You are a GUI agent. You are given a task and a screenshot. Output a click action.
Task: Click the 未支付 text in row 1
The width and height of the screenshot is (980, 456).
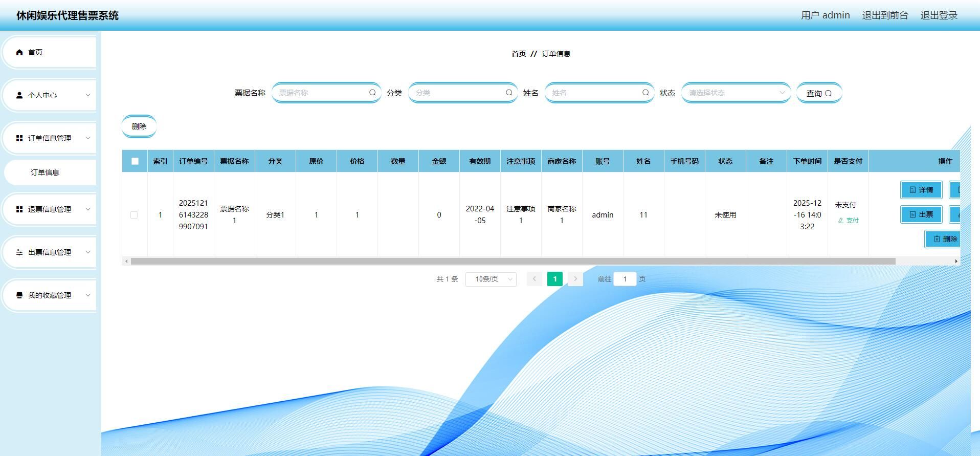[x=845, y=205]
